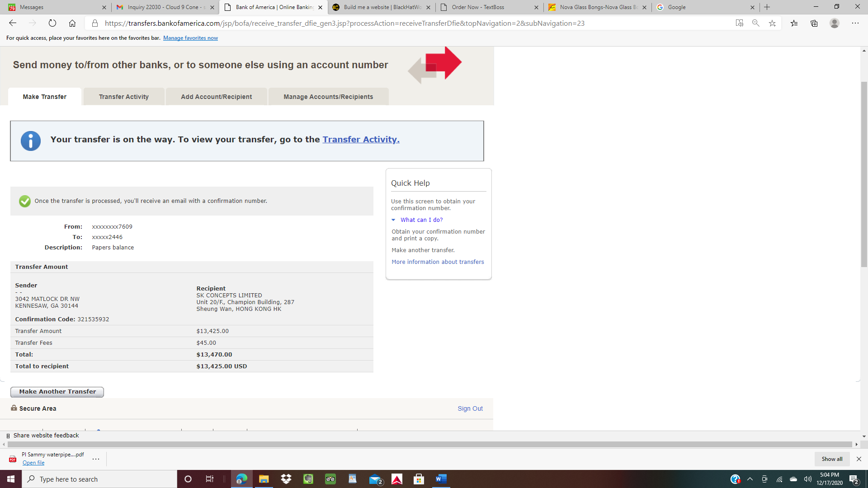
Task: Open the browser home page
Action: click(x=72, y=23)
